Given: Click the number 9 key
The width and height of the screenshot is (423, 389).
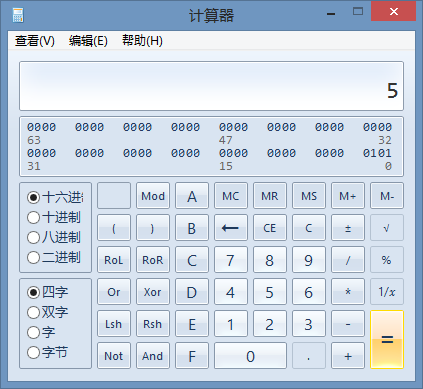Looking at the screenshot, I should click(309, 260).
